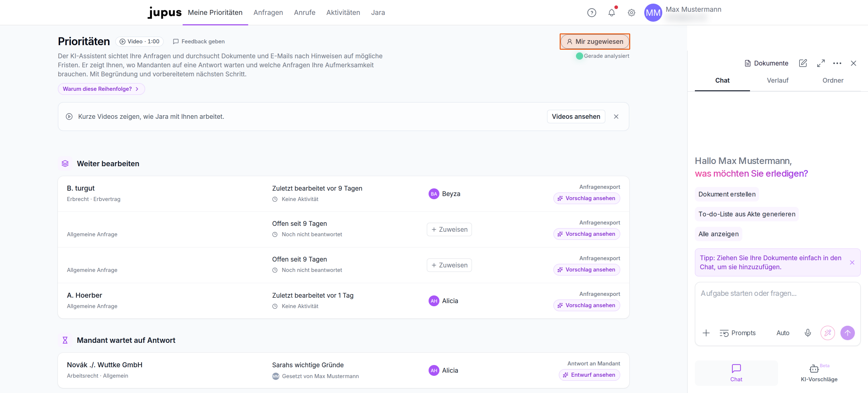Viewport: 868px width, 393px height.
Task: Click the MM user avatar
Action: pos(653,13)
